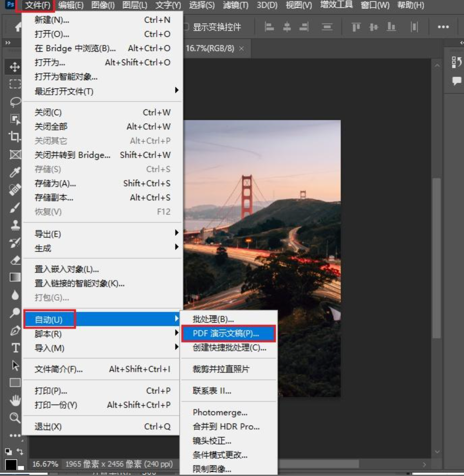Toggle the 显示变换控件 checkbox
The width and height of the screenshot is (464, 476).
point(186,27)
